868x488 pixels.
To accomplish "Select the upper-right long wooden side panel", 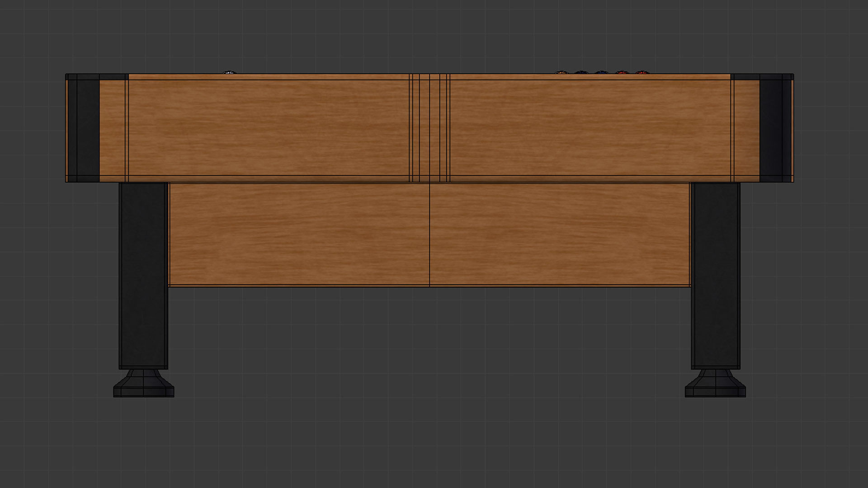I will [590, 128].
